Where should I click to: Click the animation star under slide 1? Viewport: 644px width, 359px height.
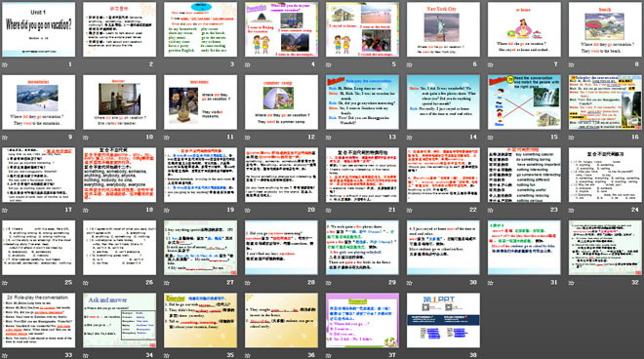[x=5, y=64]
